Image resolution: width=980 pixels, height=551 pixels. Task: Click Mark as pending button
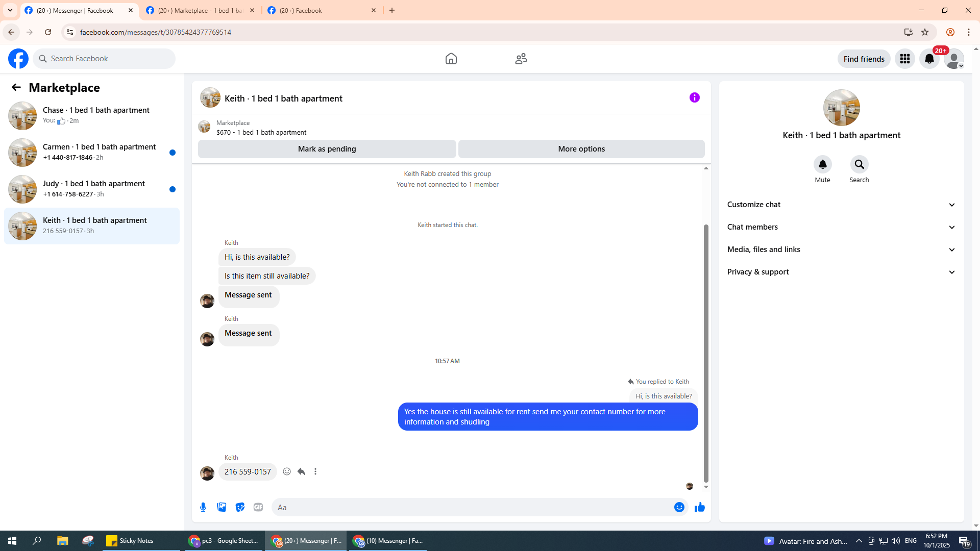coord(327,149)
